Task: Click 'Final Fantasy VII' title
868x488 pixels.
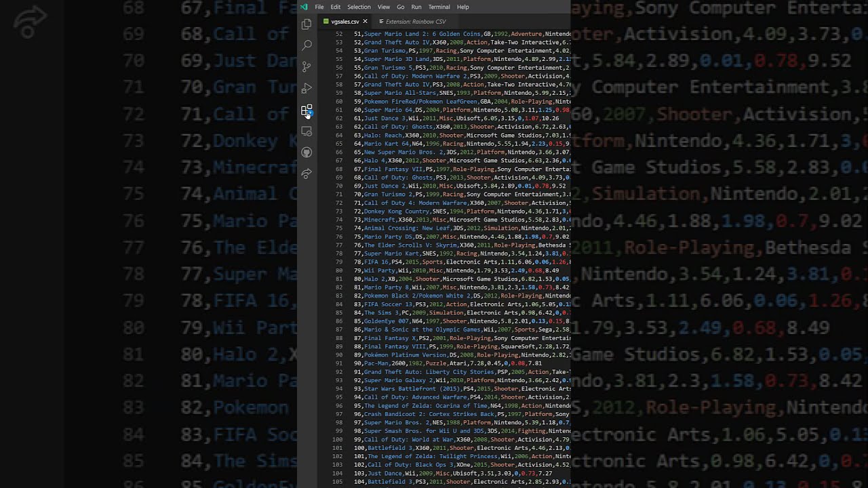Action: coord(393,169)
